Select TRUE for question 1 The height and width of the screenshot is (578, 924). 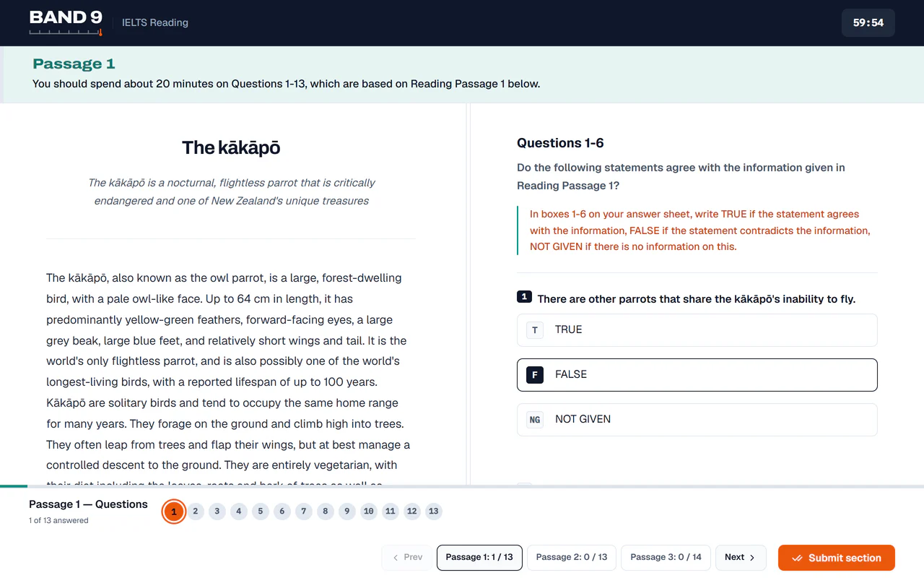[697, 330]
